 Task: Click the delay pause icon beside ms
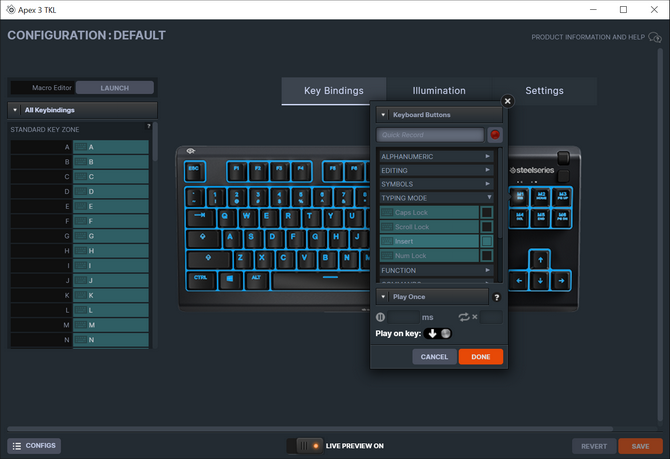(x=380, y=317)
